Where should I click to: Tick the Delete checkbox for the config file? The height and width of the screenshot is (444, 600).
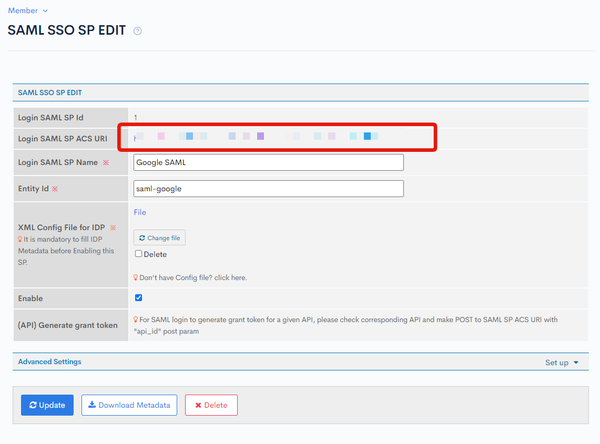click(139, 254)
